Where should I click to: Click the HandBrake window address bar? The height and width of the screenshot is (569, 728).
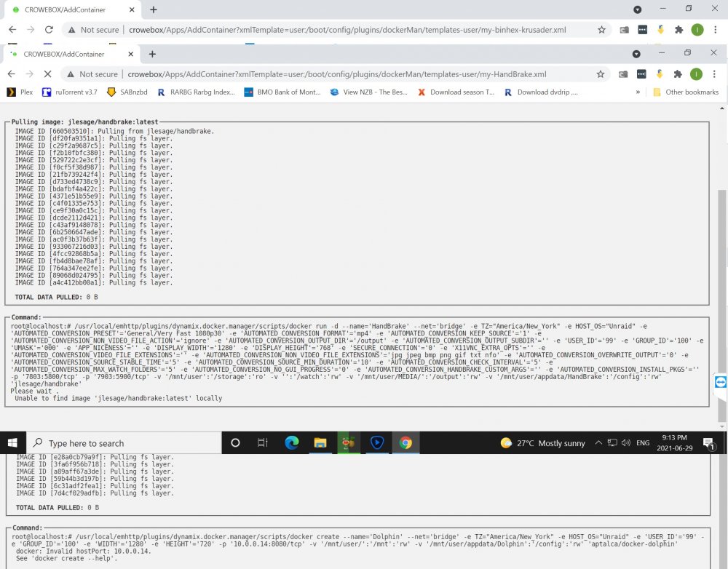click(x=336, y=74)
